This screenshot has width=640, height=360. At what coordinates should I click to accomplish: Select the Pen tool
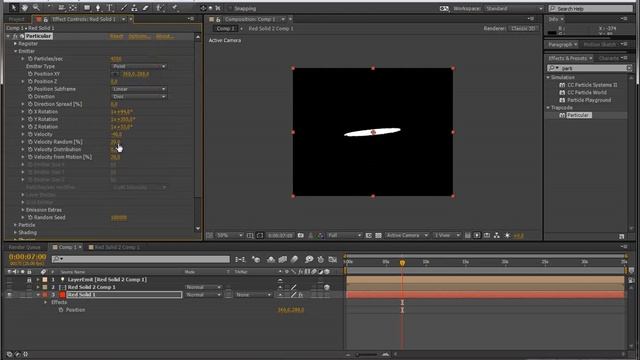click(98, 8)
